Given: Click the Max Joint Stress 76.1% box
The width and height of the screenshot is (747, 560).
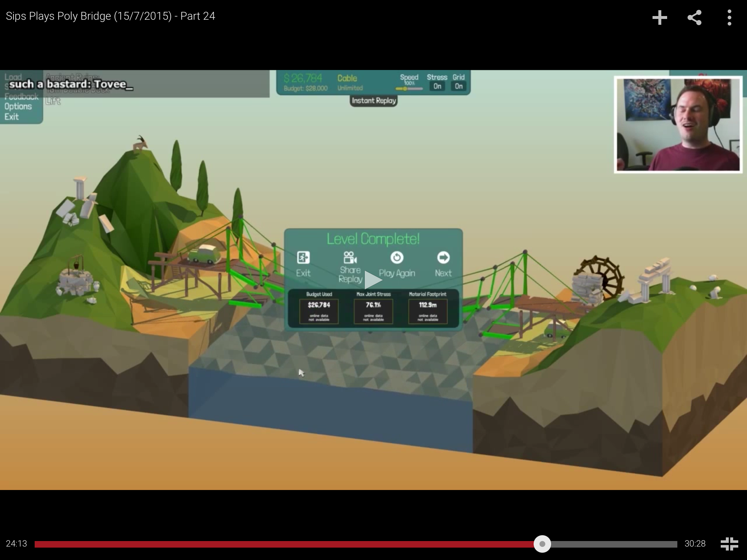Looking at the screenshot, I should pos(373,311).
